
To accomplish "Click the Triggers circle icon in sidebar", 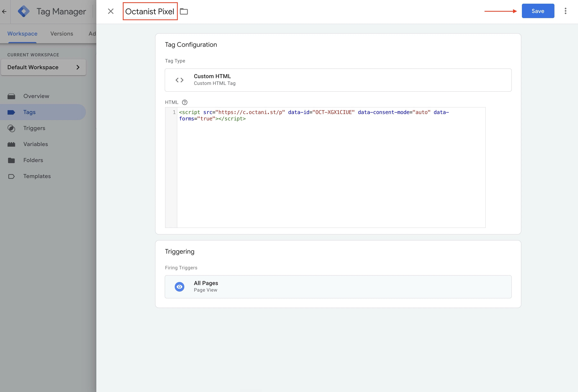I will (11, 128).
